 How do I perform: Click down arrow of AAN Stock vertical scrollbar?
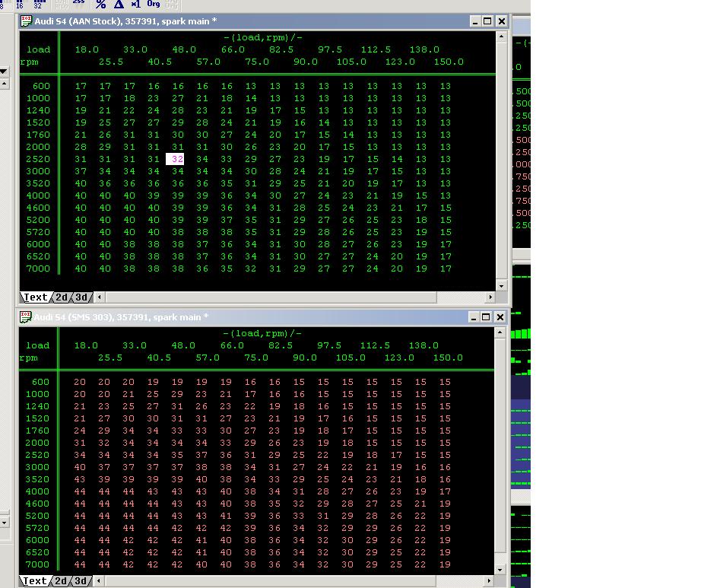point(502,286)
